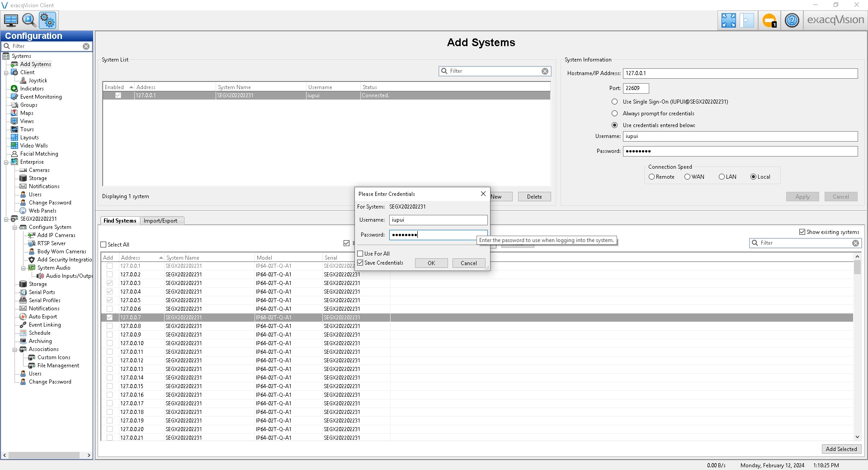This screenshot has height=470, width=868.
Task: Select Always prompt for credentials option
Action: click(x=614, y=114)
